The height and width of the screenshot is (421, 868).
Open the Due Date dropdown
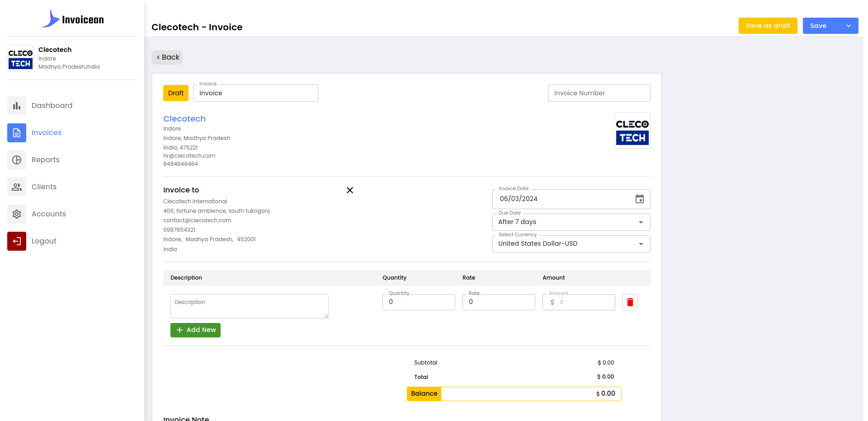pos(571,222)
